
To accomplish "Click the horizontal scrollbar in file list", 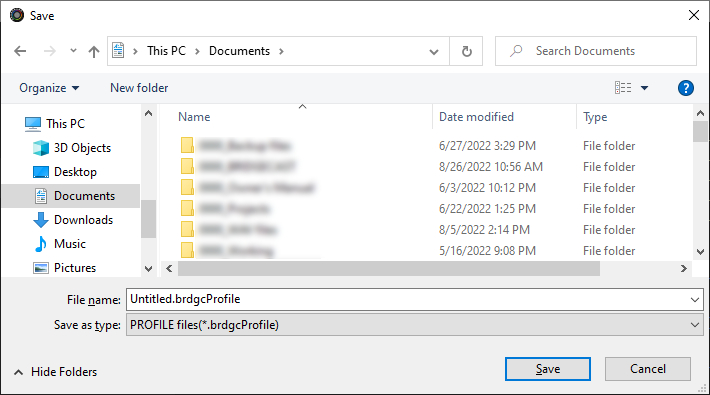I will click(389, 269).
